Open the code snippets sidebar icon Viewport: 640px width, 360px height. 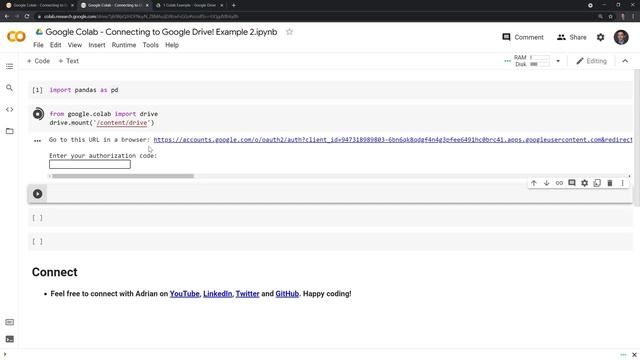click(x=9, y=109)
